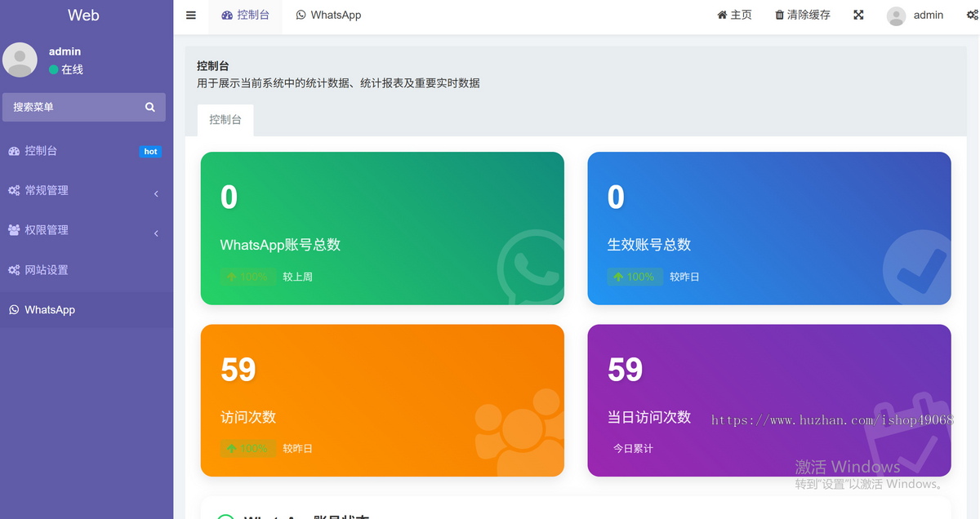Viewport: 980px width, 519px height.
Task: Click the sidebar admin profile avatar
Action: tap(20, 60)
